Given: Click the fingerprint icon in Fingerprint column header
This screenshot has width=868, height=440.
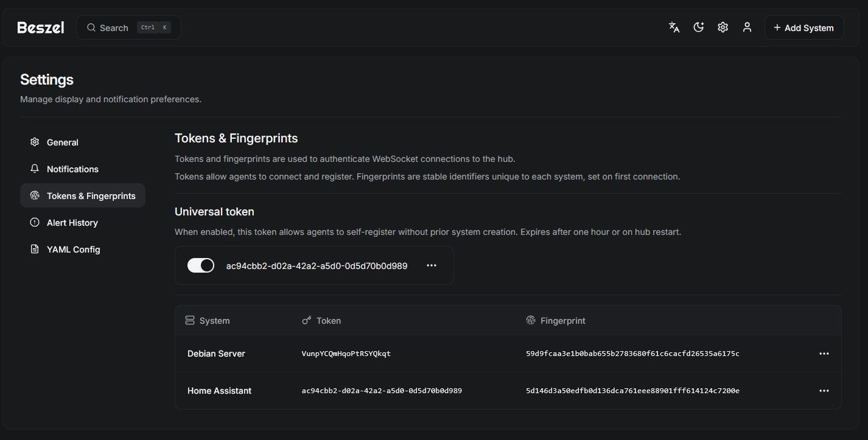Looking at the screenshot, I should pos(531,320).
